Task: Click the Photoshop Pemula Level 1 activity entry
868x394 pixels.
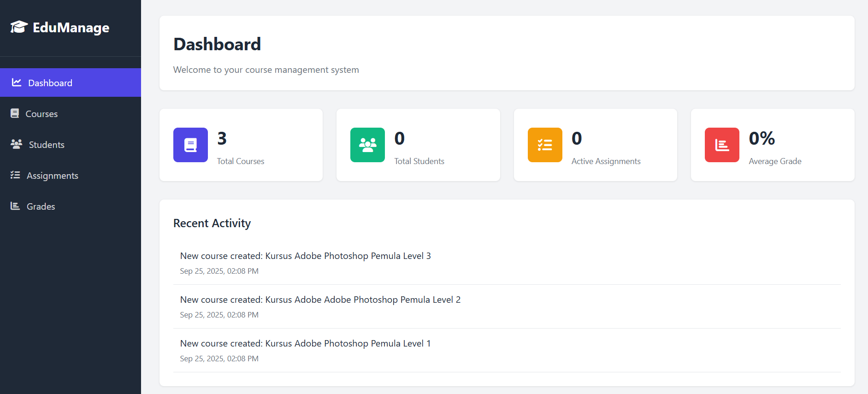Action: coord(305,344)
